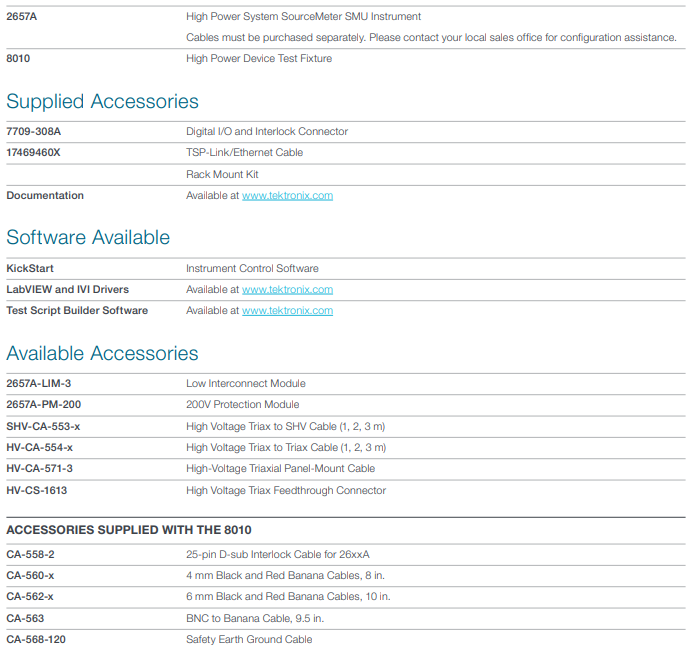Select part number HV-CA-554-x
The width and height of the screenshot is (692, 651).
point(40,448)
